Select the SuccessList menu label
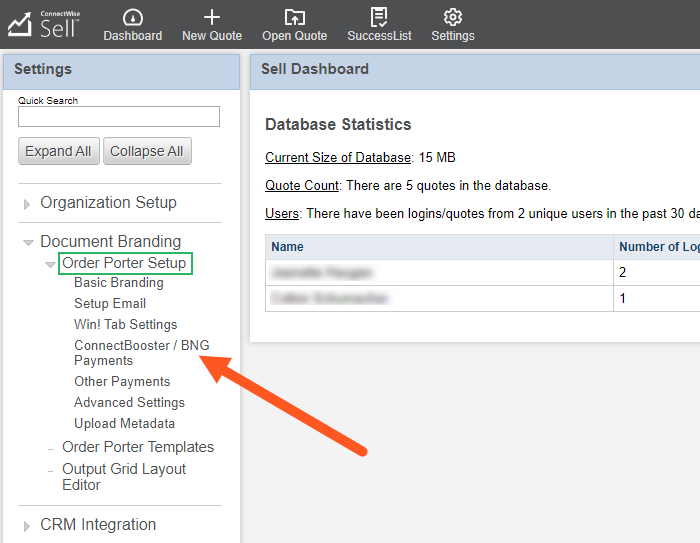The height and width of the screenshot is (543, 700). point(379,36)
